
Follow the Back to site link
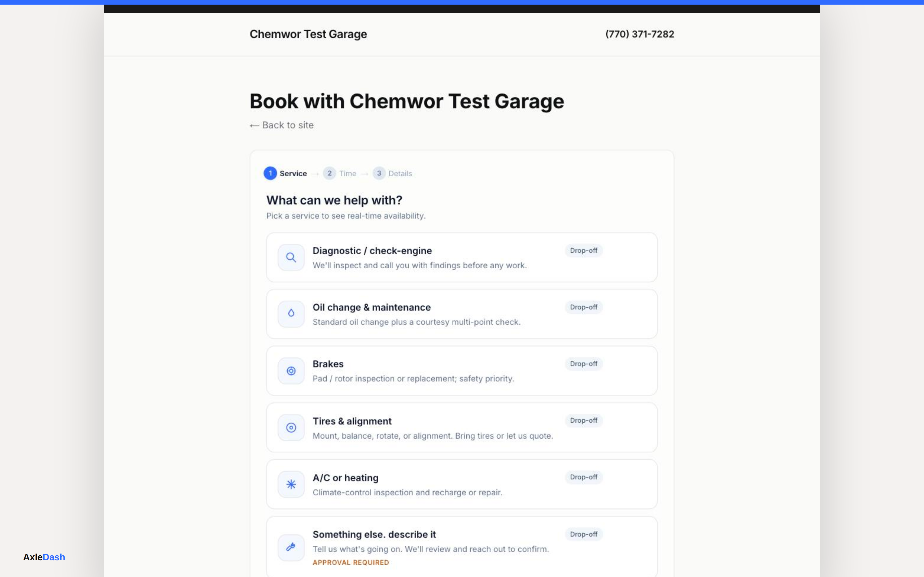(x=282, y=125)
